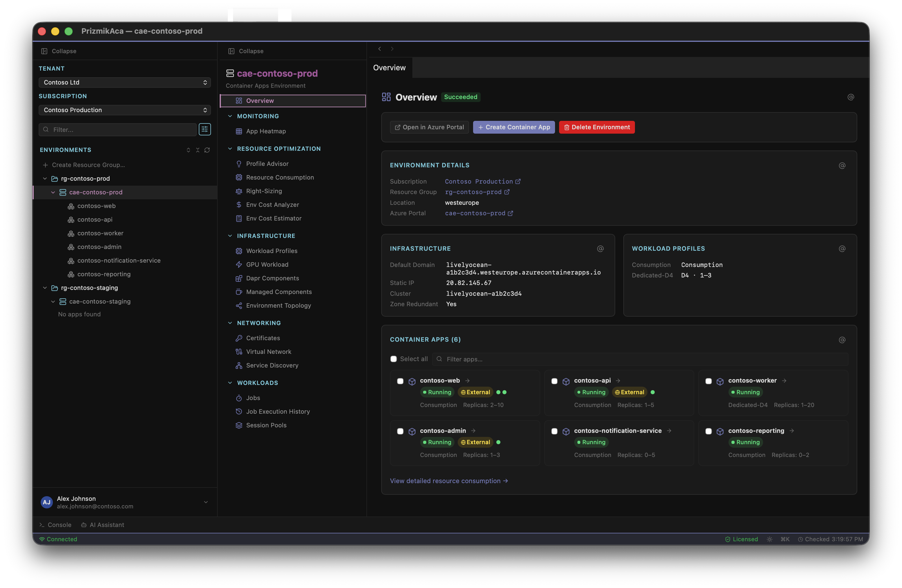Click external link icon next to Contoso Production
This screenshot has height=588, width=902.
point(518,182)
